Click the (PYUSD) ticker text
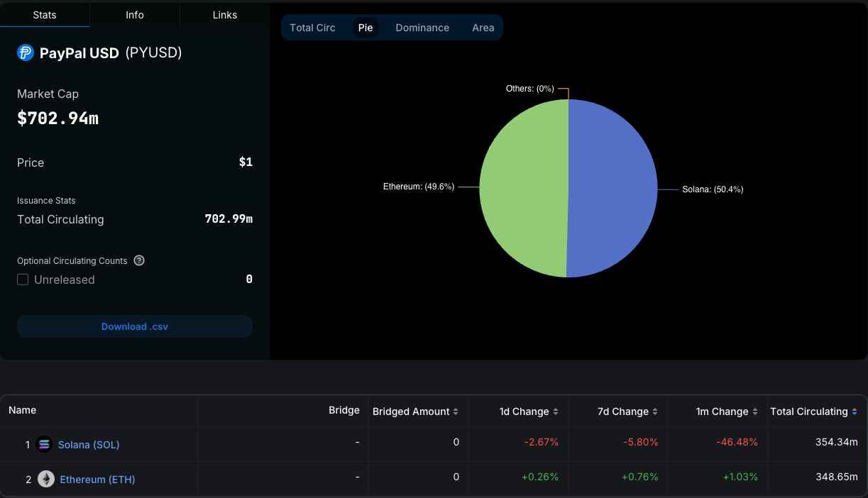 click(x=154, y=52)
